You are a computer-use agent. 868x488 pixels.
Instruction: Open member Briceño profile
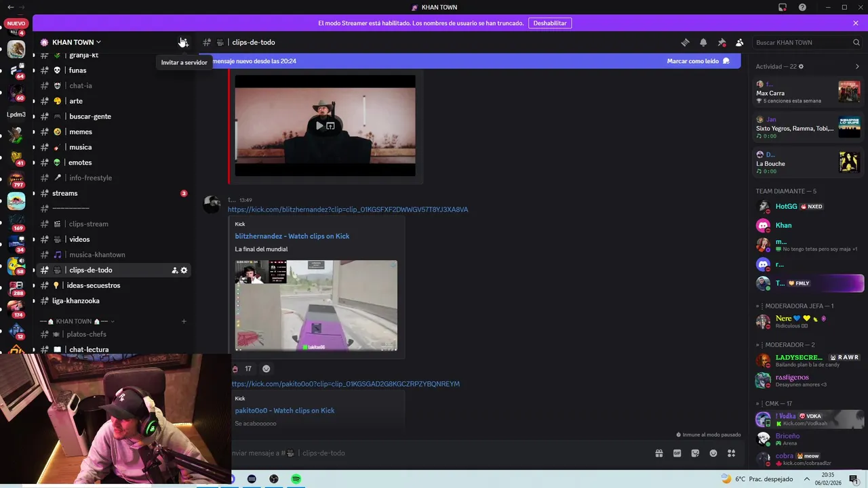[x=808, y=439]
